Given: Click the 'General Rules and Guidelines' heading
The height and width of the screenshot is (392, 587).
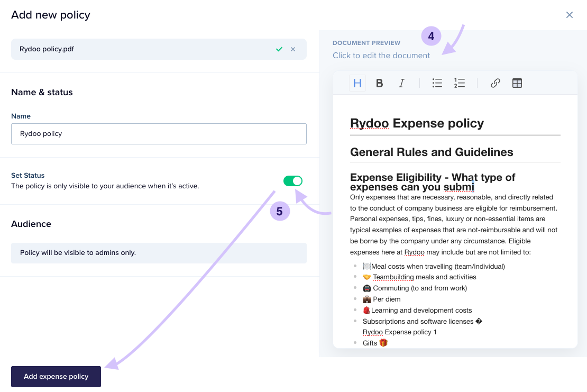Looking at the screenshot, I should point(432,152).
